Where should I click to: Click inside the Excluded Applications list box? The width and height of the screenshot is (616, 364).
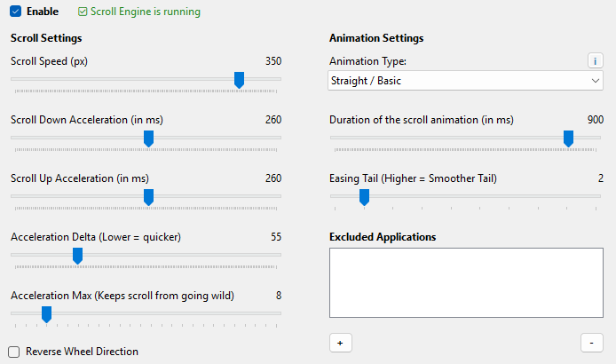pos(466,282)
